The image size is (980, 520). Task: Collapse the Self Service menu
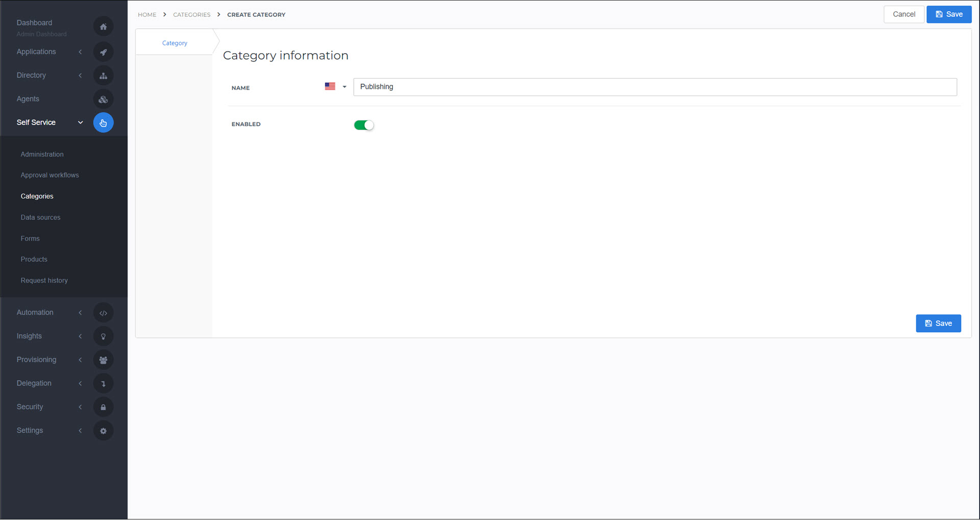(80, 122)
